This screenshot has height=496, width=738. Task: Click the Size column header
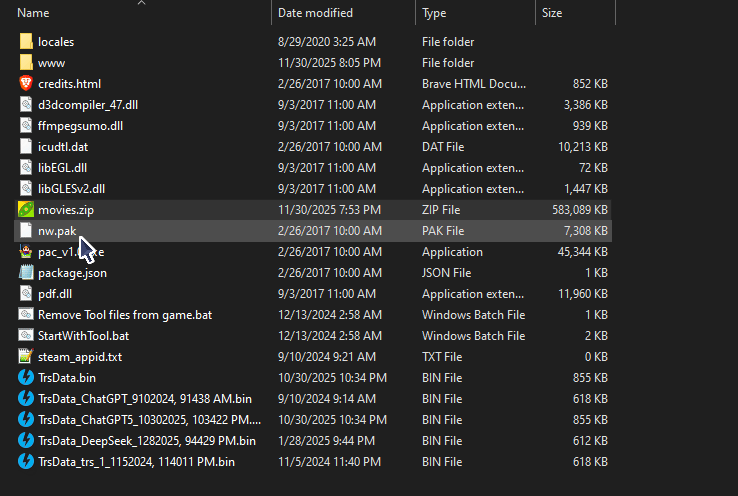click(552, 13)
